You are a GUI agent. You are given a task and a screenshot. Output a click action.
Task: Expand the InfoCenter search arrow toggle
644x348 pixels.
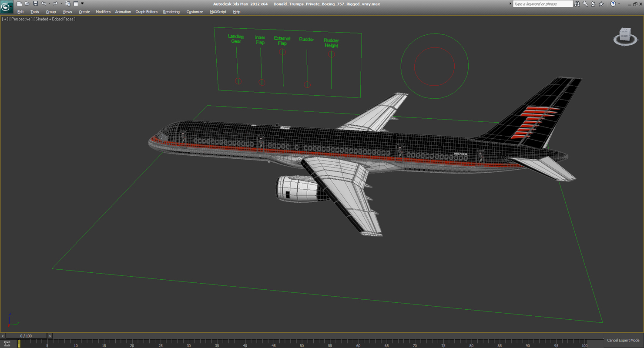click(x=510, y=4)
